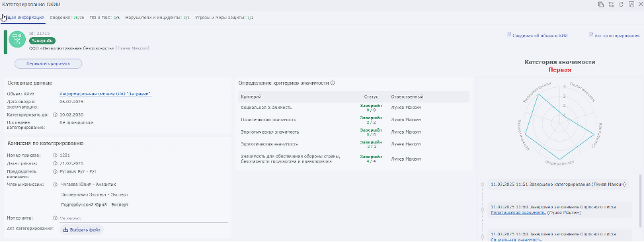Open 'Политическая значимость' link in history log
This screenshot has height=242, width=644.
click(518, 213)
